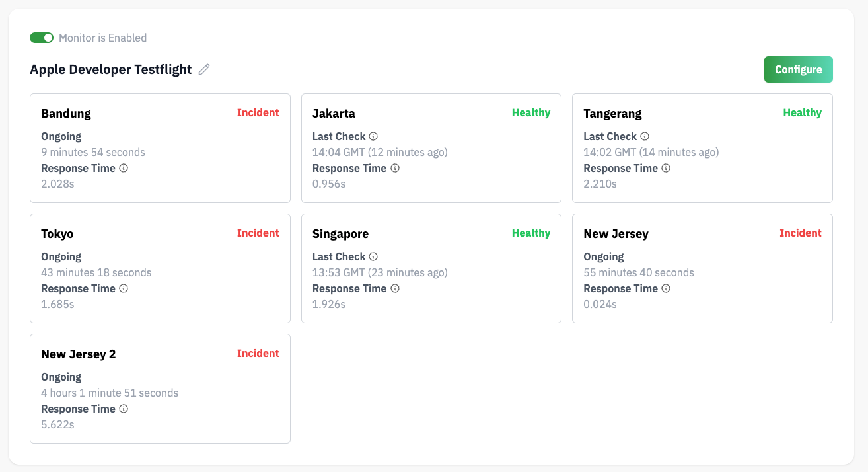
Task: Click the 2.210s response time value
Action: click(600, 184)
